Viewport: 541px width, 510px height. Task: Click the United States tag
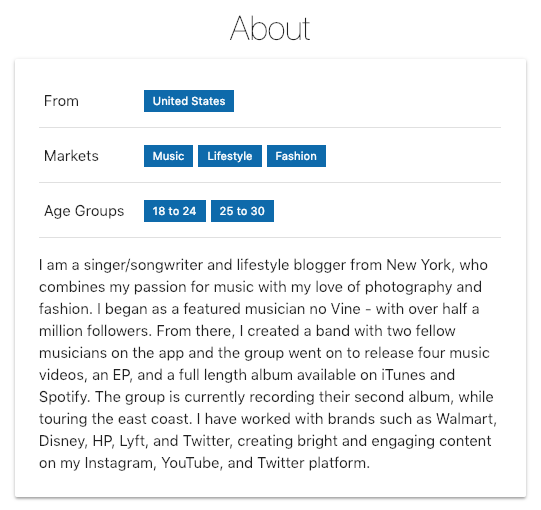click(189, 101)
